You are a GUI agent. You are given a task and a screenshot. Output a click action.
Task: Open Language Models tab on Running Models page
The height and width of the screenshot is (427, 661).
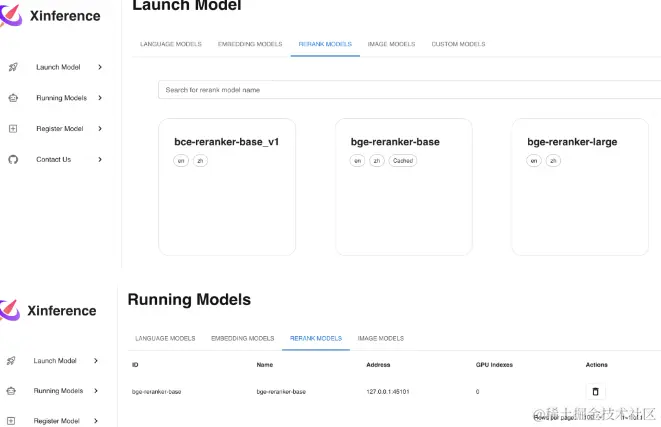click(165, 338)
